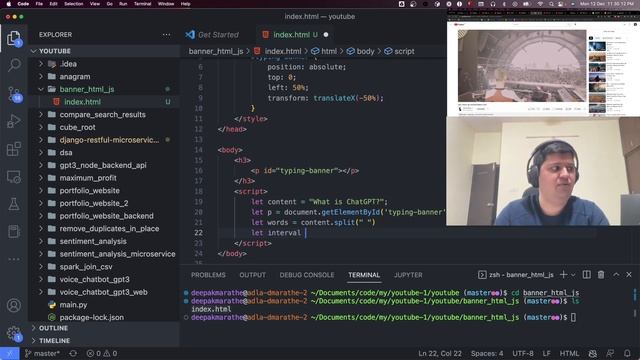Create a new terminal with plus icon
This screenshot has height=360, width=640.
[563, 275]
